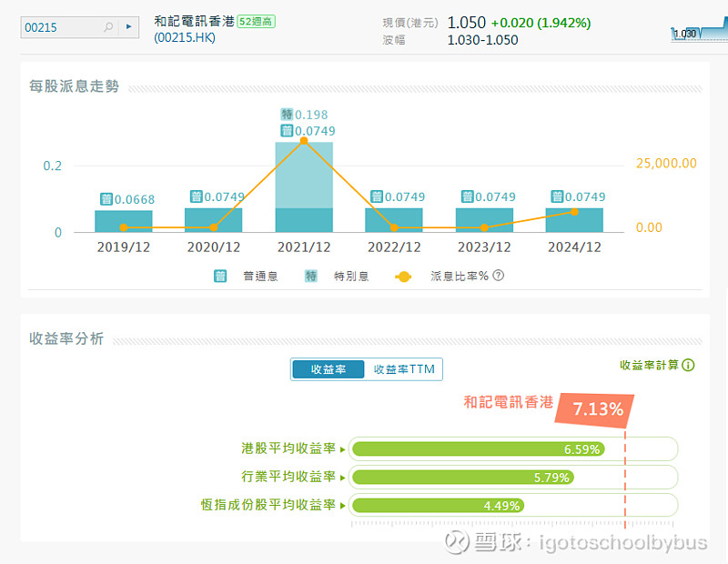
Task: Click the 恆指成份股平均收益率 4.49% bar
Action: 437,505
